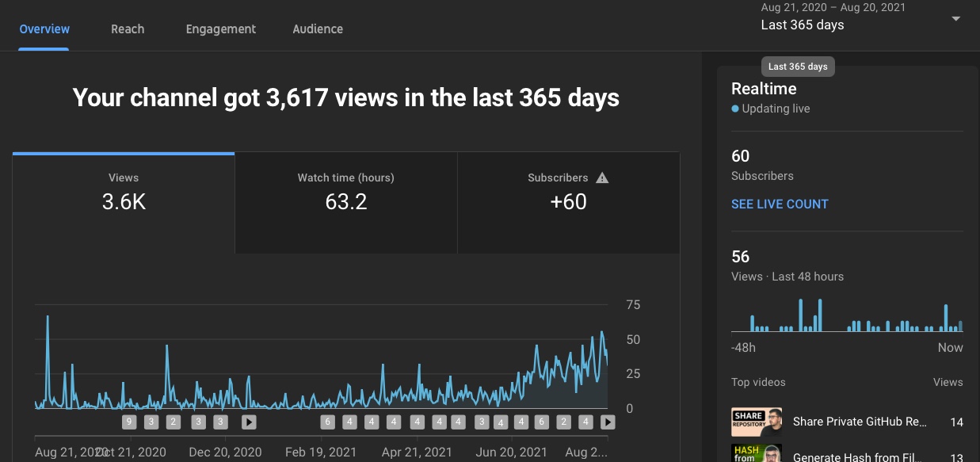Click the Aug 21, 2020 – Aug 20, 2021 text
The image size is (980, 462).
(833, 7)
